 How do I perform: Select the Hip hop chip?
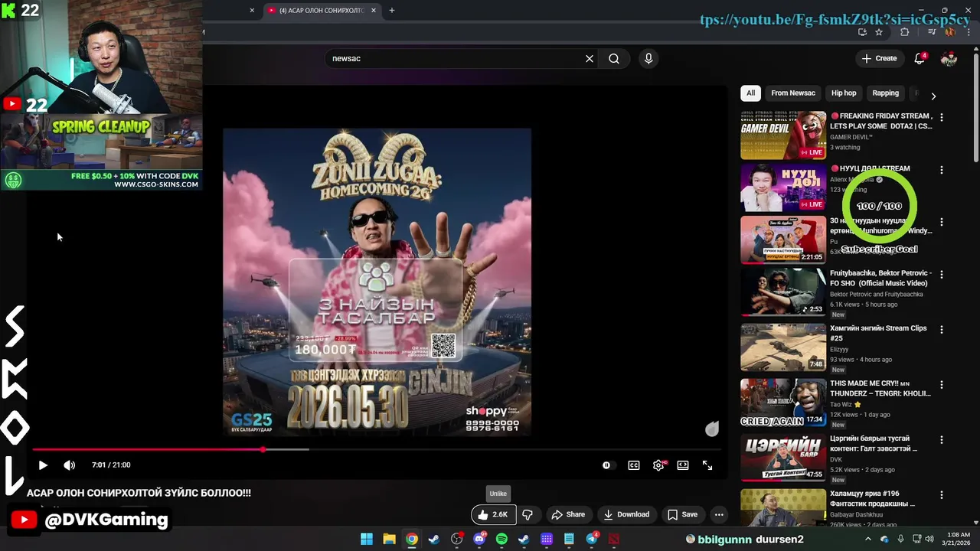click(x=844, y=93)
